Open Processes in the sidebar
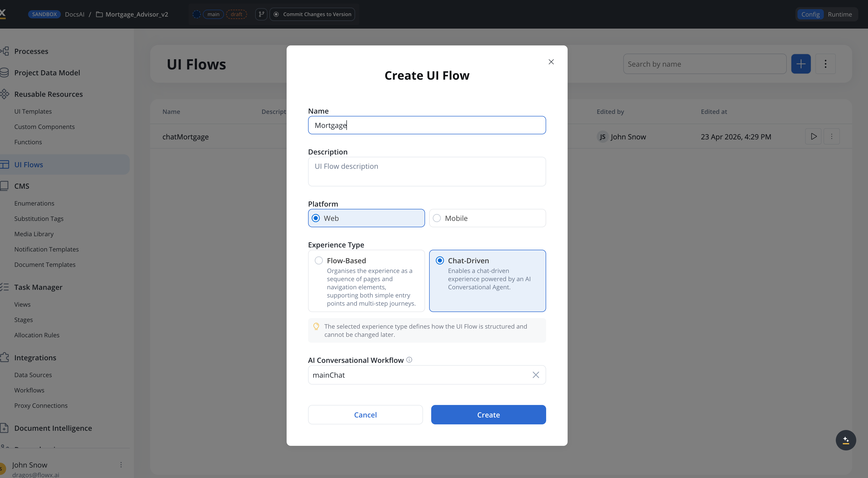Screen dimensions: 868x478 31,51
